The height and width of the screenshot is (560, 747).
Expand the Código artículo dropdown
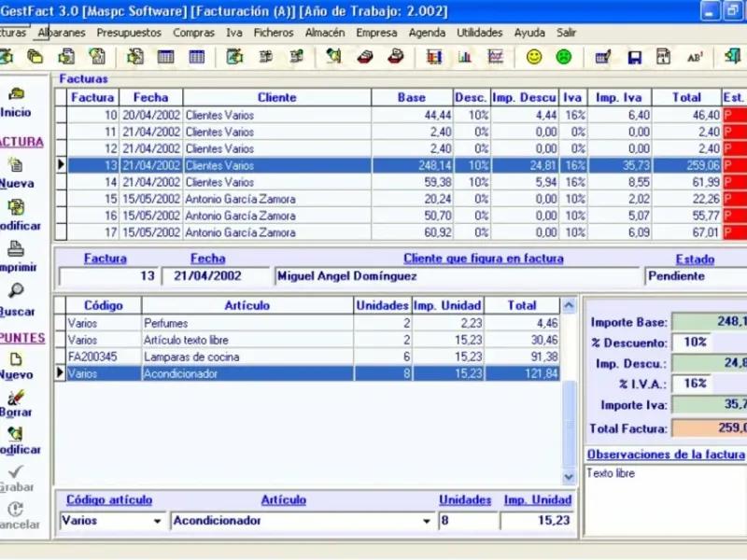click(157, 521)
